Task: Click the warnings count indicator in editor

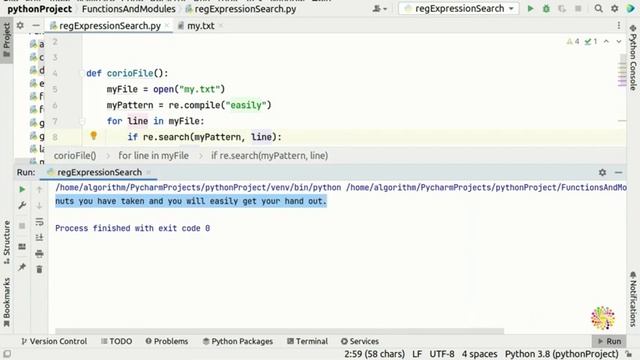Action: [x=573, y=41]
